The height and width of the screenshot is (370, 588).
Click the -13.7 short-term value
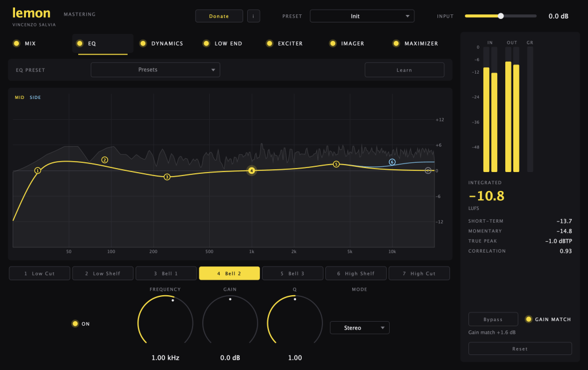pos(564,221)
